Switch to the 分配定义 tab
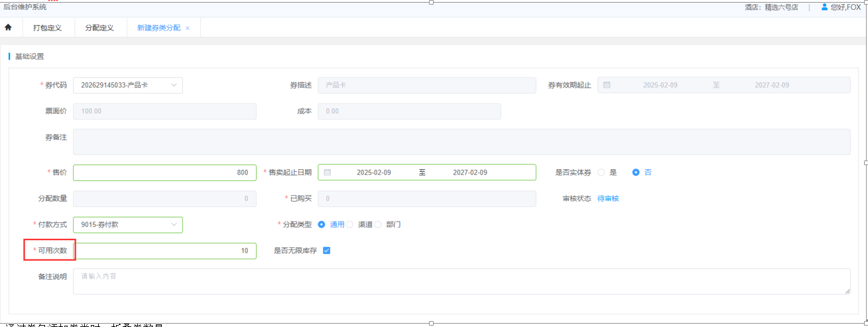The width and height of the screenshot is (868, 327). pyautogui.click(x=99, y=28)
